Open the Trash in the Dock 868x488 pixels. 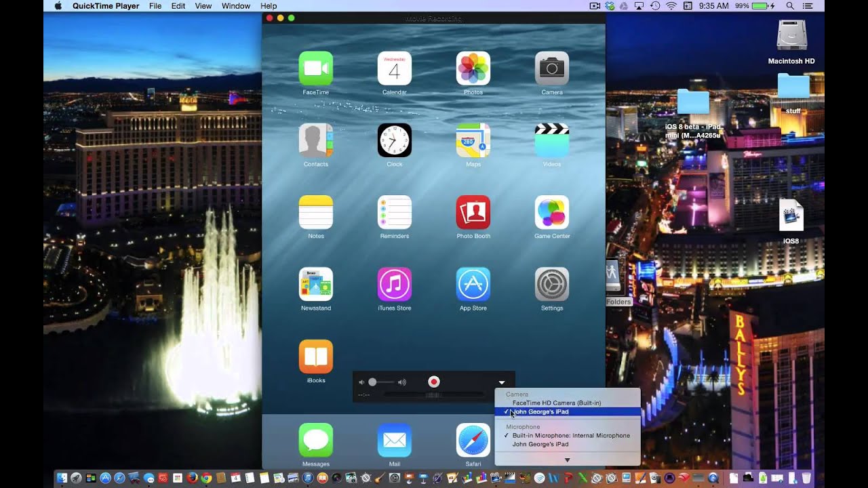(806, 478)
